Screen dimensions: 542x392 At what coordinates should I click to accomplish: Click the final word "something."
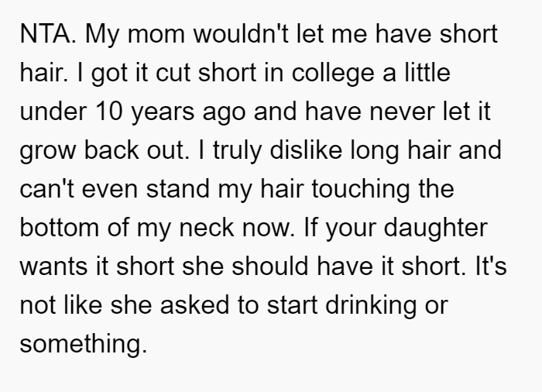click(84, 344)
